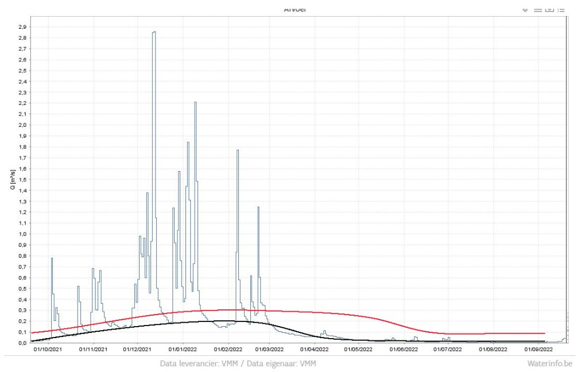
Task: Click the Afvoer chart title
Action: pyautogui.click(x=295, y=10)
